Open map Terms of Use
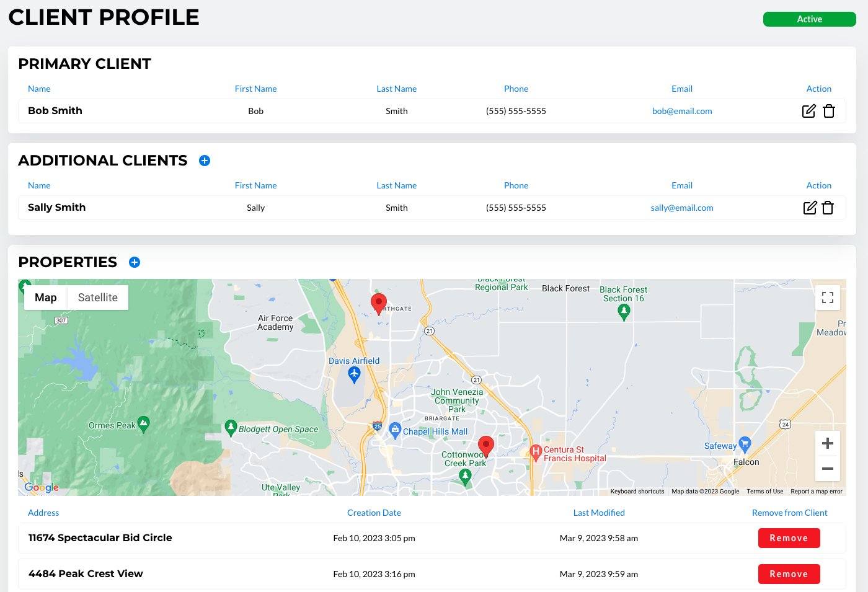 click(x=765, y=492)
